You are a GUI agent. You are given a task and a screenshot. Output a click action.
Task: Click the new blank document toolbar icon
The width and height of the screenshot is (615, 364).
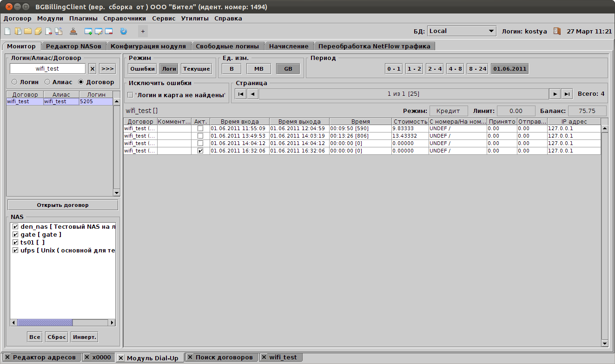pos(7,32)
